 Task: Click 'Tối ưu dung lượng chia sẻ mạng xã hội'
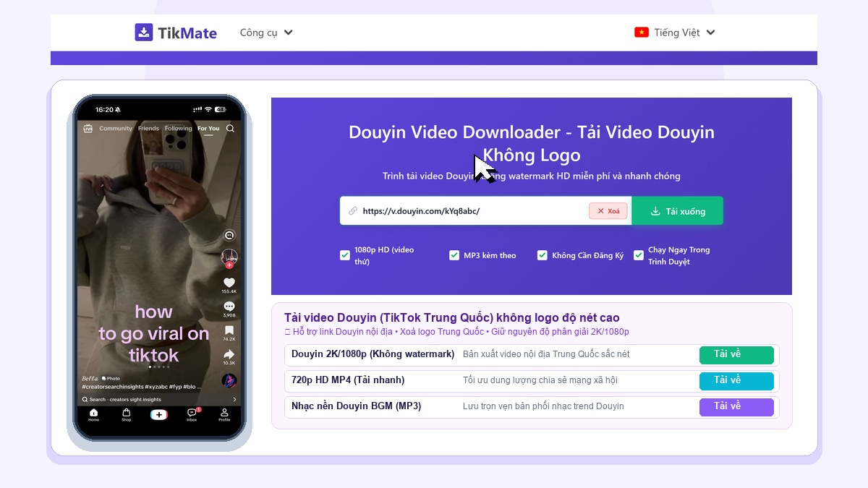540,380
